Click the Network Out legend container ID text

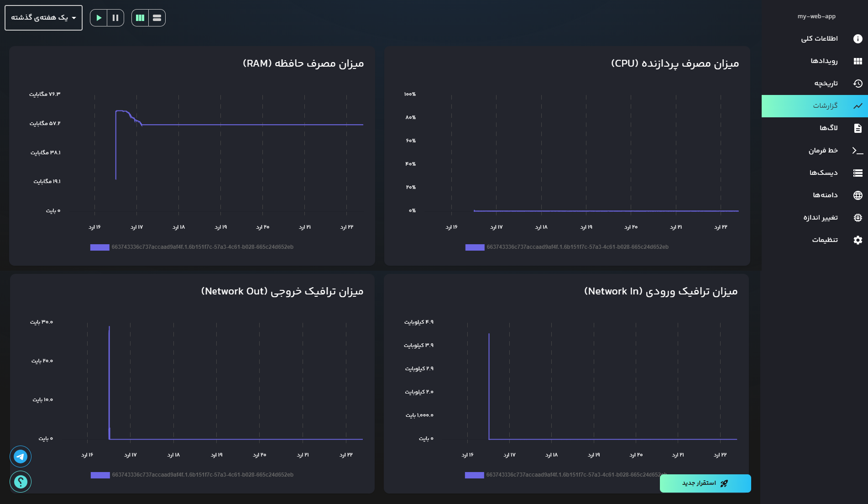click(x=203, y=475)
